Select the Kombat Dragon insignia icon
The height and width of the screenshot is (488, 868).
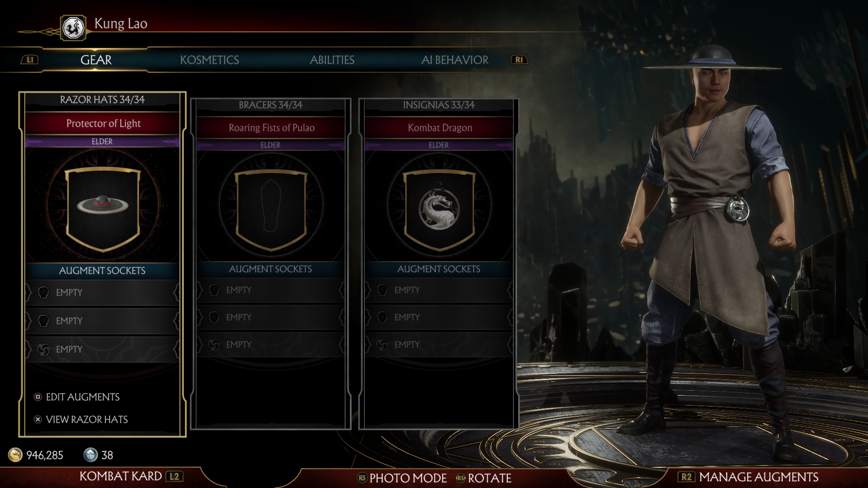pos(439,210)
